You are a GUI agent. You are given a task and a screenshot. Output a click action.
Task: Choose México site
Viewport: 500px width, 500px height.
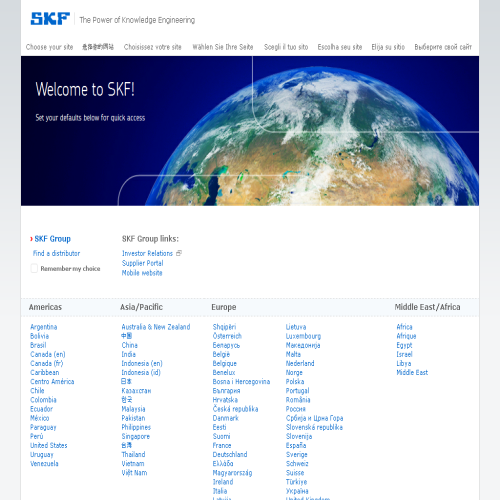pos(40,418)
